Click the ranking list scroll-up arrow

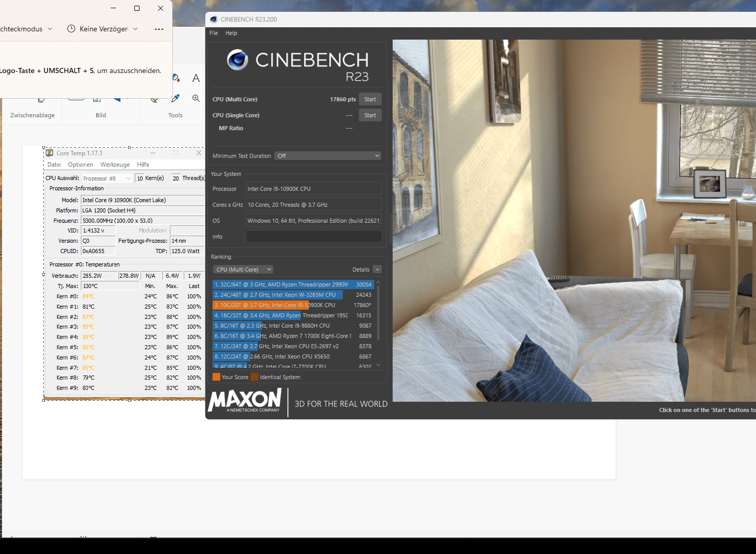coord(379,282)
